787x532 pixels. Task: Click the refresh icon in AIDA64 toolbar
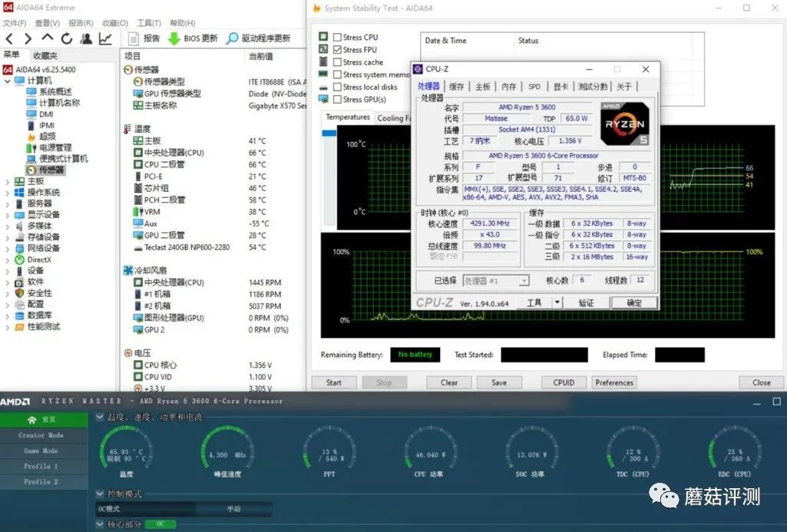(x=66, y=38)
